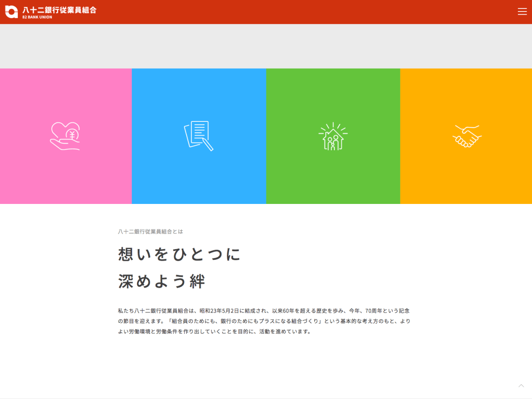532x399 pixels.
Task: Click the 八十二銀行従業員組合とは subtitle
Action: click(x=150, y=231)
